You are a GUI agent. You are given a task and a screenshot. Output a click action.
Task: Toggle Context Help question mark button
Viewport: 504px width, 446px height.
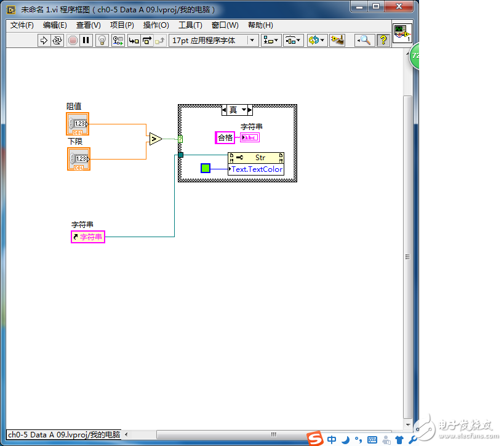pyautogui.click(x=383, y=41)
